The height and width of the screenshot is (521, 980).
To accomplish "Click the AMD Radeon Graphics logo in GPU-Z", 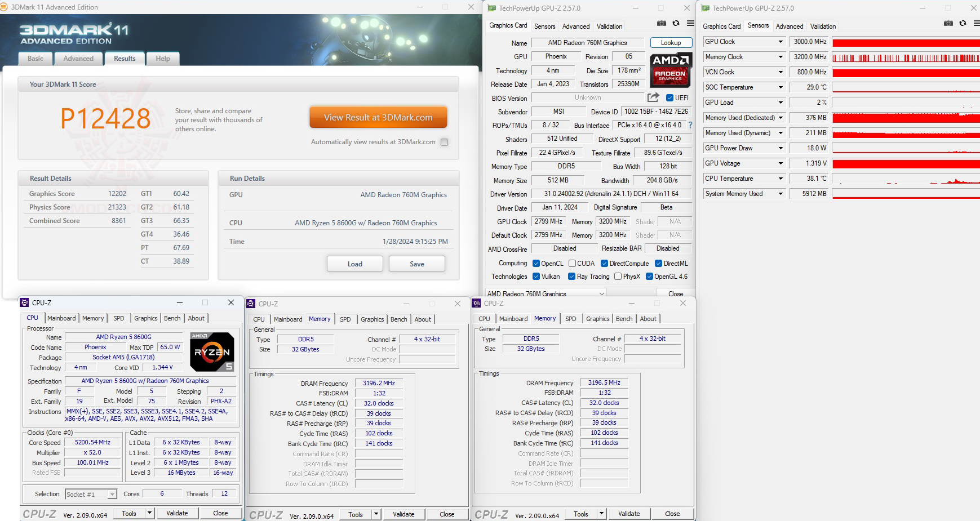I will point(671,69).
